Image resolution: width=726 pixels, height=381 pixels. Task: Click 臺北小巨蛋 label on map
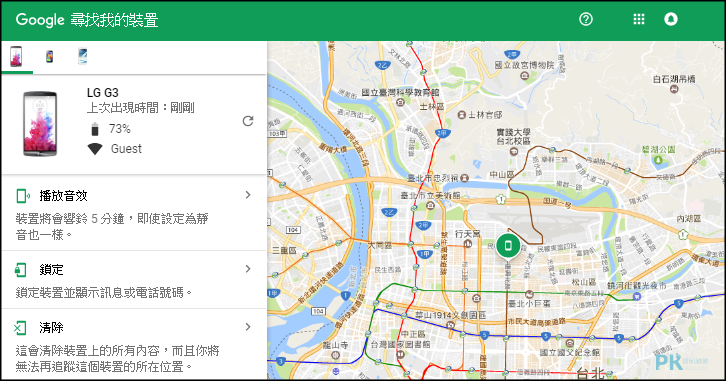click(529, 304)
